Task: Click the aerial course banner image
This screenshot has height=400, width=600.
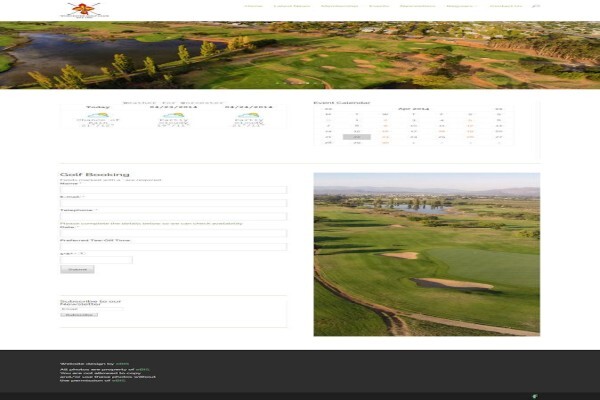Action: click(x=300, y=55)
